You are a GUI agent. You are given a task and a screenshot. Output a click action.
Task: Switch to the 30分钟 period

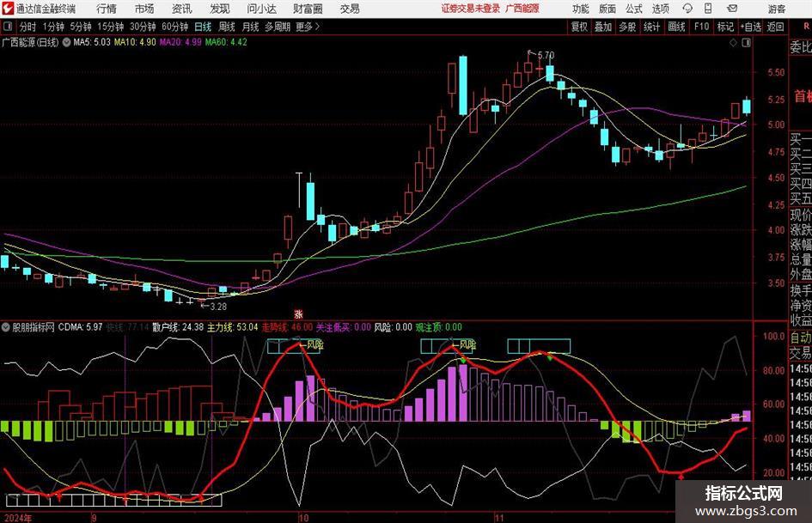143,27
